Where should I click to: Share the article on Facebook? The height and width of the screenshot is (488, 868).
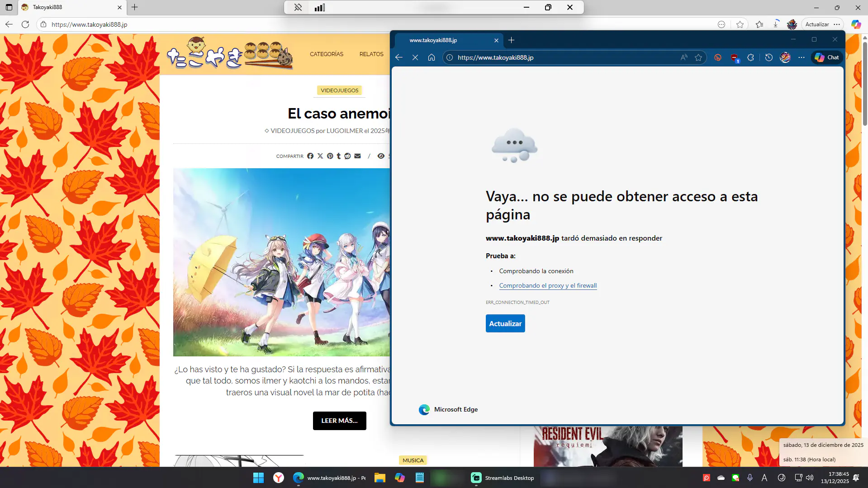click(310, 156)
